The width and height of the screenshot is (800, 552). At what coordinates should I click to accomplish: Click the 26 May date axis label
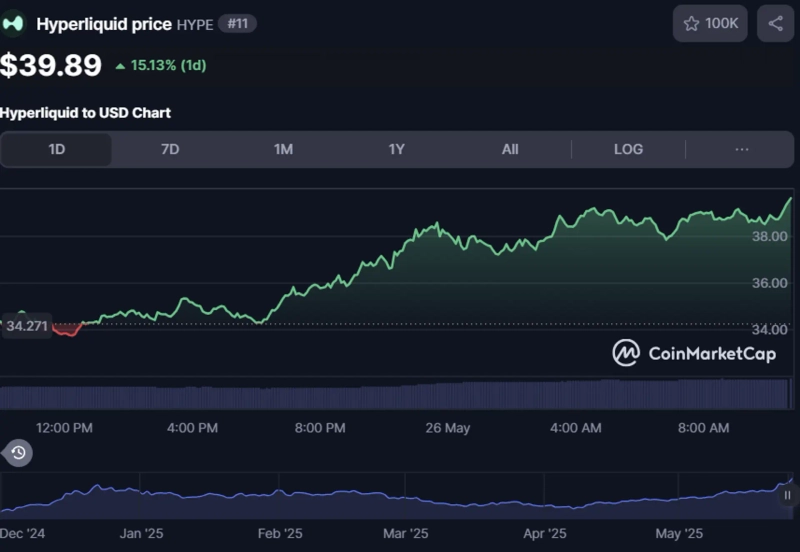tap(447, 428)
